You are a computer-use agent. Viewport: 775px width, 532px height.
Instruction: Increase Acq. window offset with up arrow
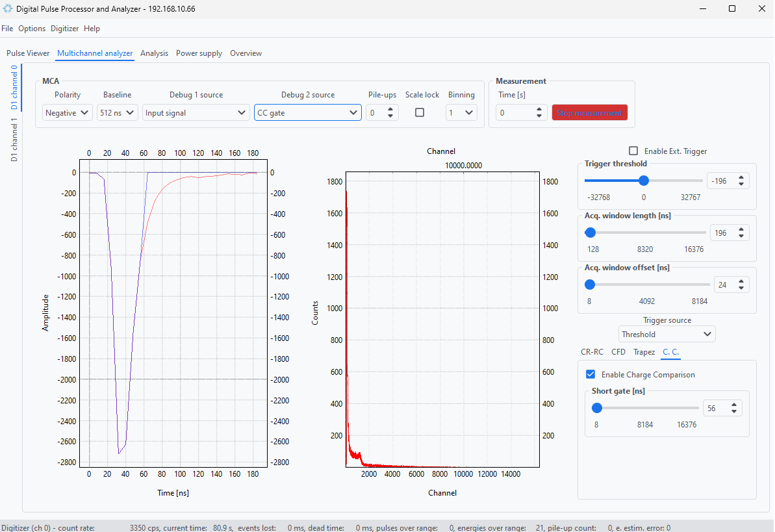pyautogui.click(x=741, y=281)
